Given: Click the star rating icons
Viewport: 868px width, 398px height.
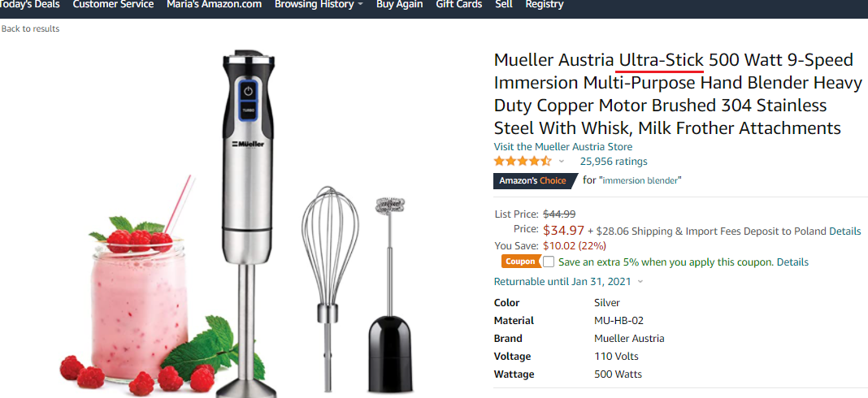Looking at the screenshot, I should coord(523,162).
